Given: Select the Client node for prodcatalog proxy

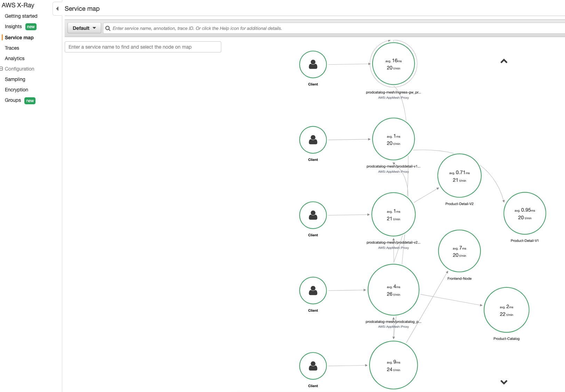Looking at the screenshot, I should point(313,291).
